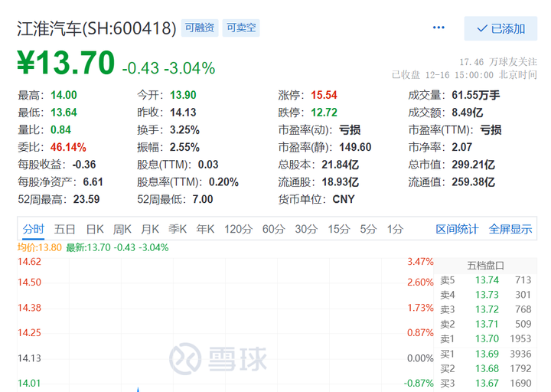The width and height of the screenshot is (551, 392).
Task: Select the 15分 chart tab
Action: click(x=339, y=229)
